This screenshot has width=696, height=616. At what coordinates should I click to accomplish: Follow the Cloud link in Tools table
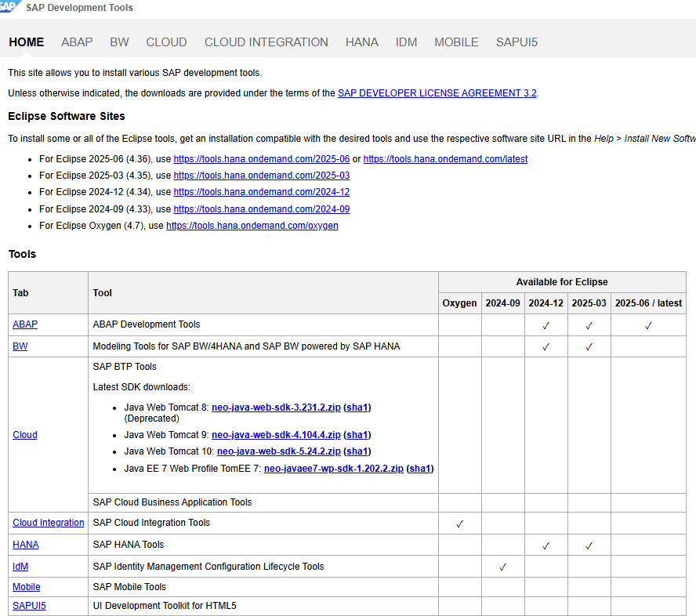pyautogui.click(x=25, y=435)
